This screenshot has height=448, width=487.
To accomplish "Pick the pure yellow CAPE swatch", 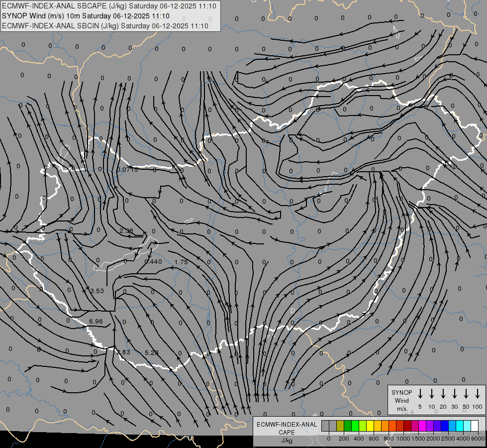I will tap(370, 426).
